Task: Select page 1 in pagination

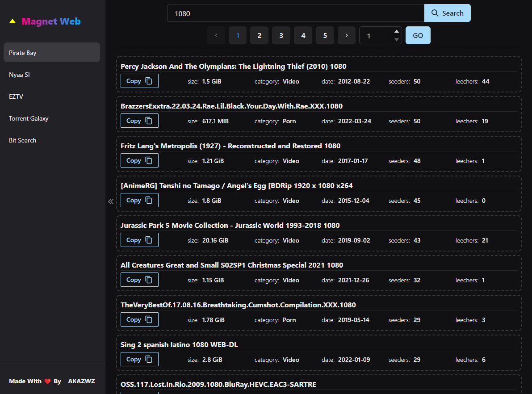Action: click(x=238, y=35)
